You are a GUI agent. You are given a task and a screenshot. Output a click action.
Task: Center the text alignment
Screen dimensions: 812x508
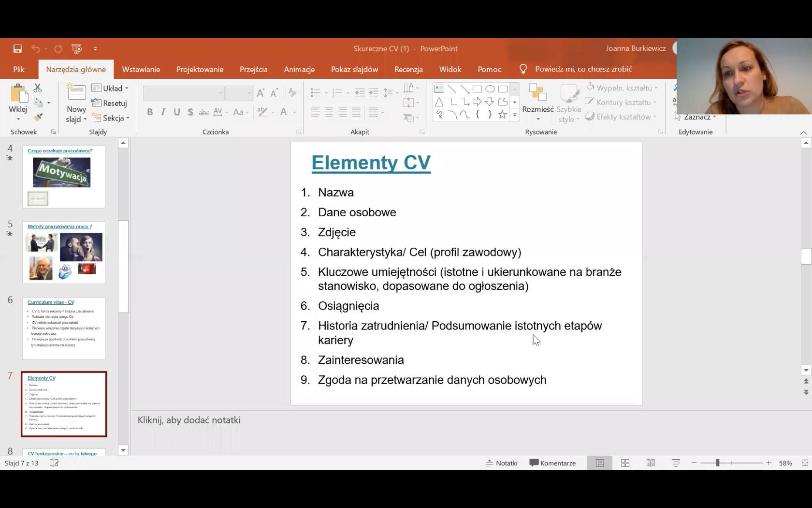pos(329,112)
